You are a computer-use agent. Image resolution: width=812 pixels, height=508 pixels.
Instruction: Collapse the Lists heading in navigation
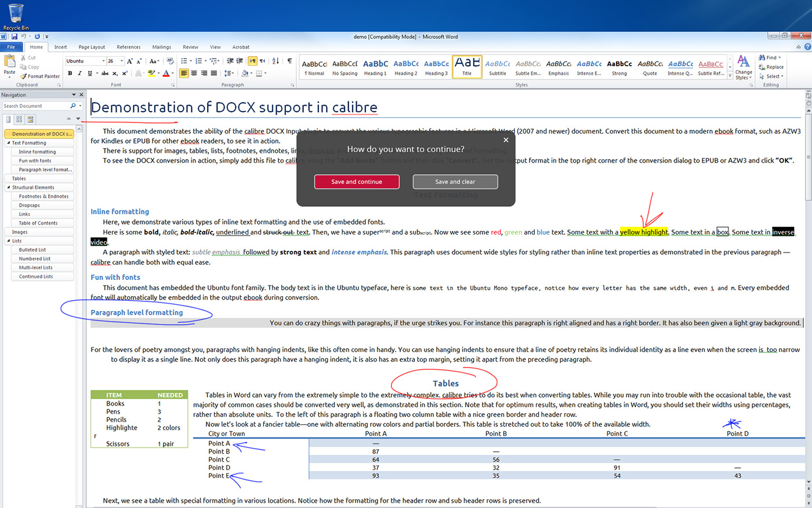(x=8, y=241)
